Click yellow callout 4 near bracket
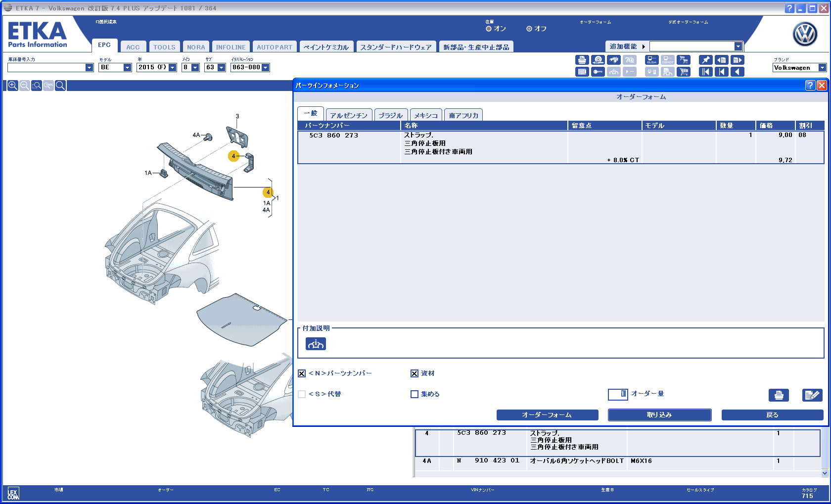 (x=233, y=156)
